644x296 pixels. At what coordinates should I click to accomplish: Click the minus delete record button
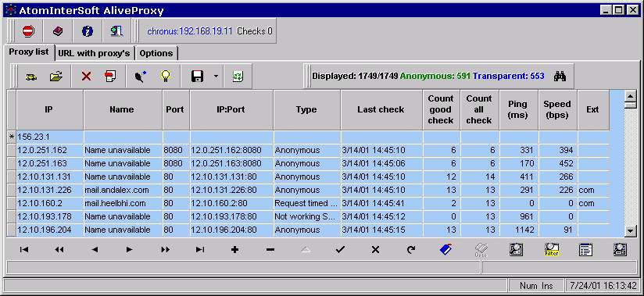pos(270,250)
